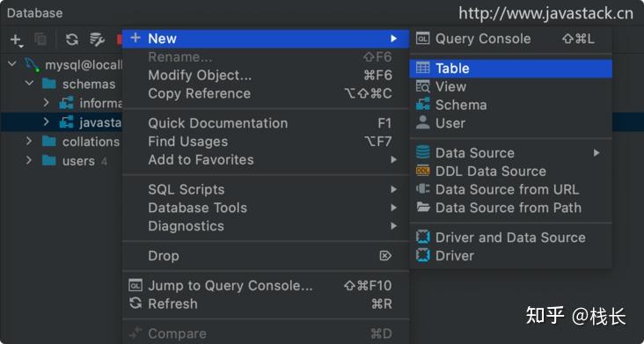The image size is (644, 344).
Task: Click the refresh icon in the Database toolbar
Action: (72, 40)
